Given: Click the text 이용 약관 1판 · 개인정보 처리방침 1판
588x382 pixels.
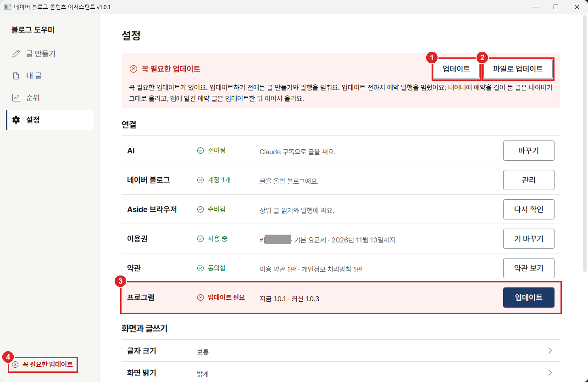Looking at the screenshot, I should point(311,270).
